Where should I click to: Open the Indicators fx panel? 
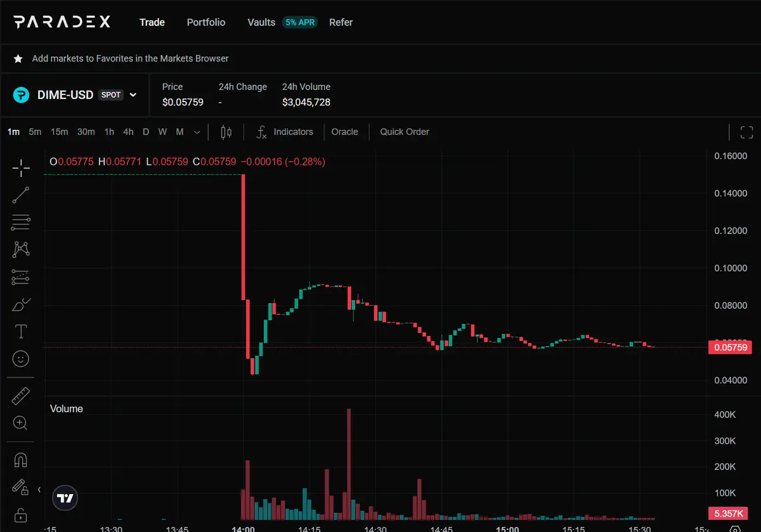pos(285,132)
